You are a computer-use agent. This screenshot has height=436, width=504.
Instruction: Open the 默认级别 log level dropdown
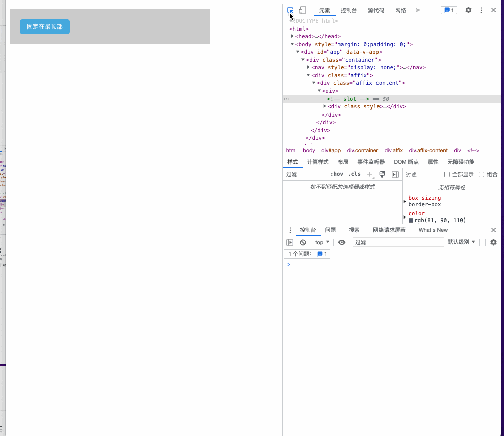pyautogui.click(x=461, y=242)
